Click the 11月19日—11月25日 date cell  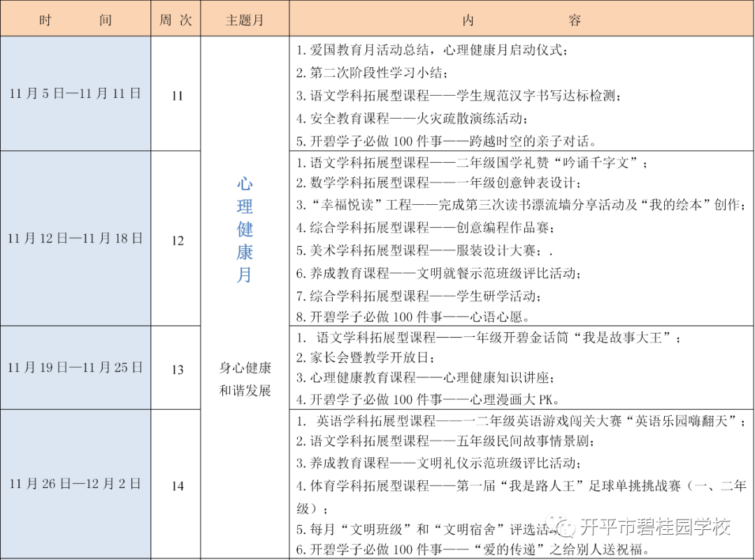(75, 368)
